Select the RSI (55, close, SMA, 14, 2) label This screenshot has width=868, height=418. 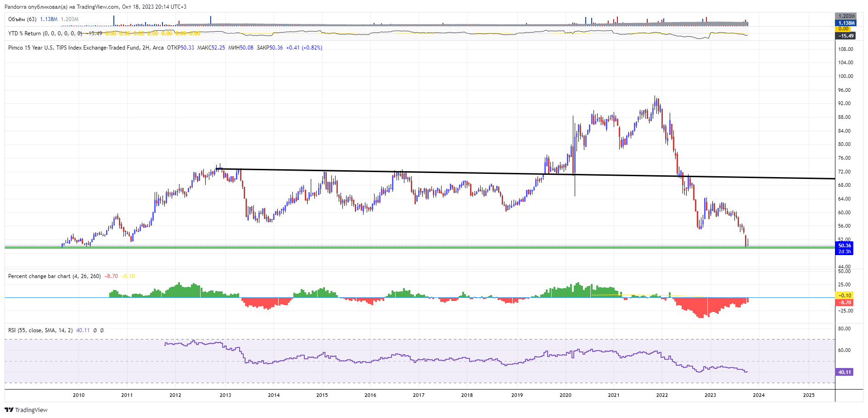(40, 330)
